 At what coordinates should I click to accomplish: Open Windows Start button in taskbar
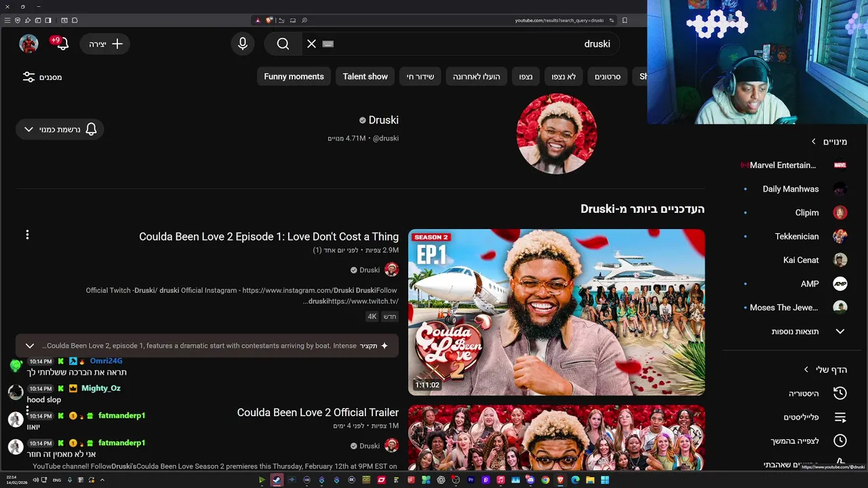point(605,480)
